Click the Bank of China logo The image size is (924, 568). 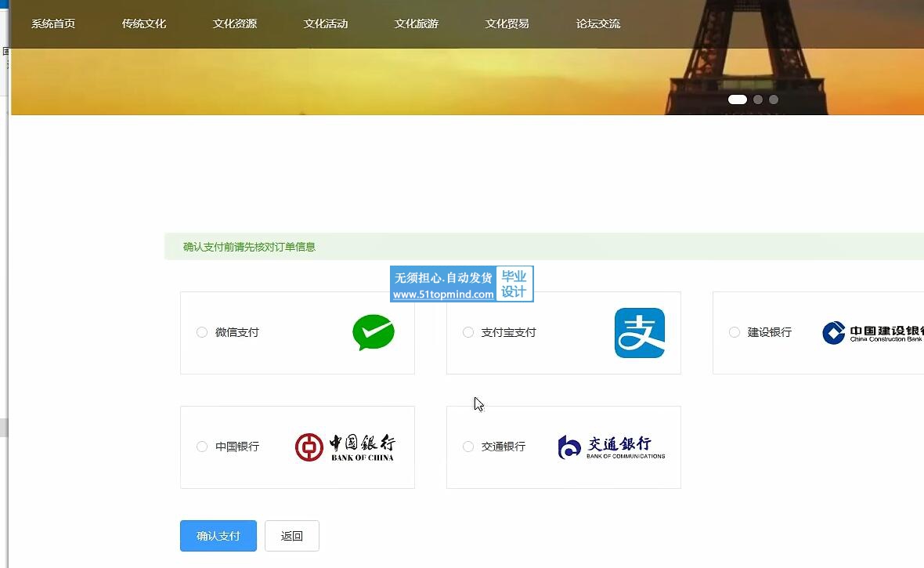point(345,447)
